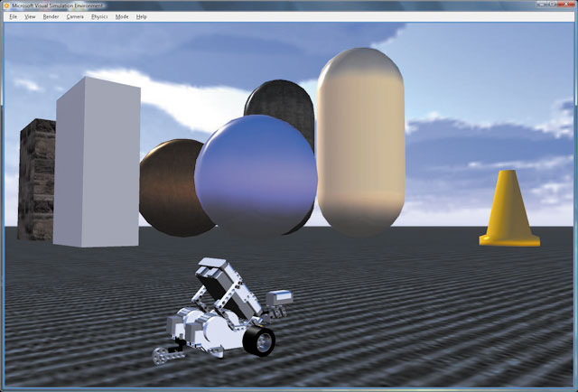578x392 pixels.
Task: Open the File menu
Action: coord(13,16)
